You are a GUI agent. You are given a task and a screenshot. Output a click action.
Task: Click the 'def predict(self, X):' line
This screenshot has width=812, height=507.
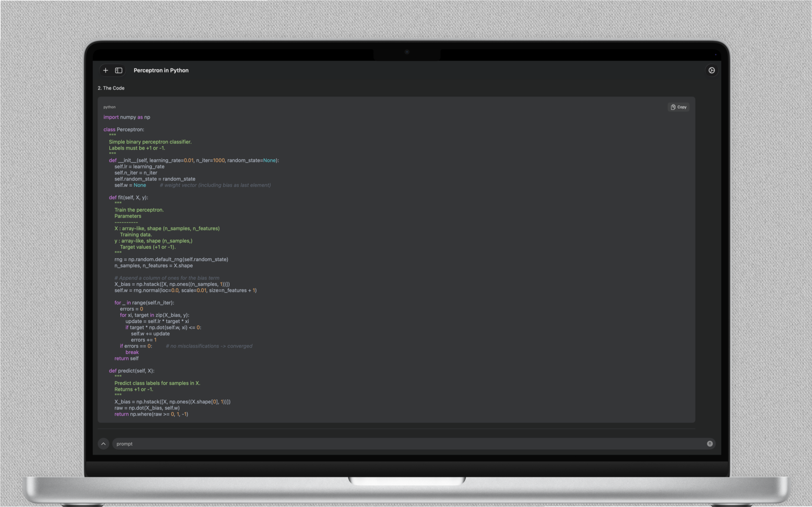tap(132, 370)
